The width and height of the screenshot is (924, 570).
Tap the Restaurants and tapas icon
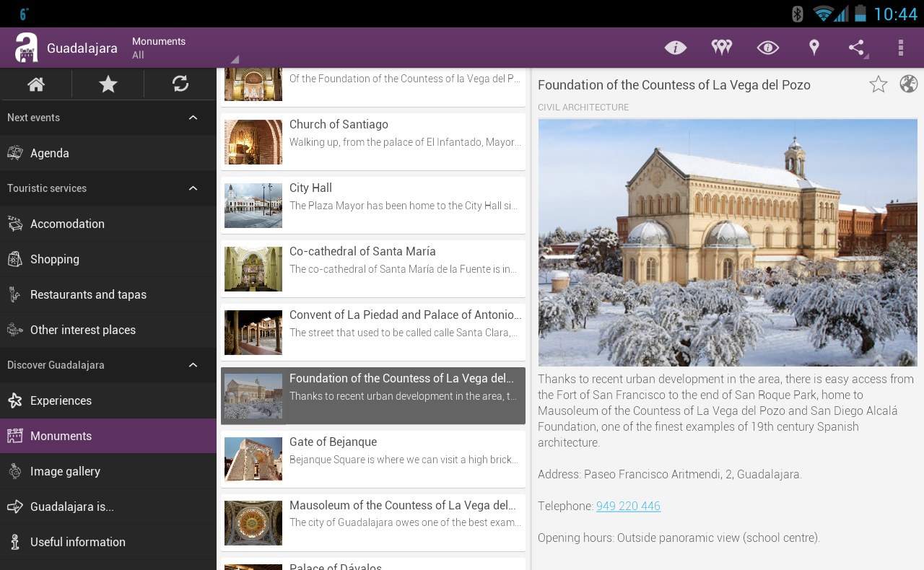(x=15, y=294)
